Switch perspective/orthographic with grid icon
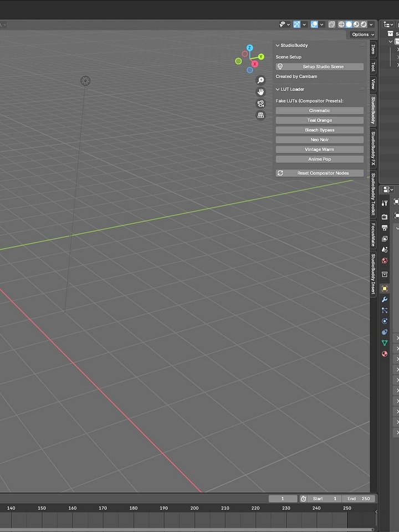The width and height of the screenshot is (399, 532). 260,115
